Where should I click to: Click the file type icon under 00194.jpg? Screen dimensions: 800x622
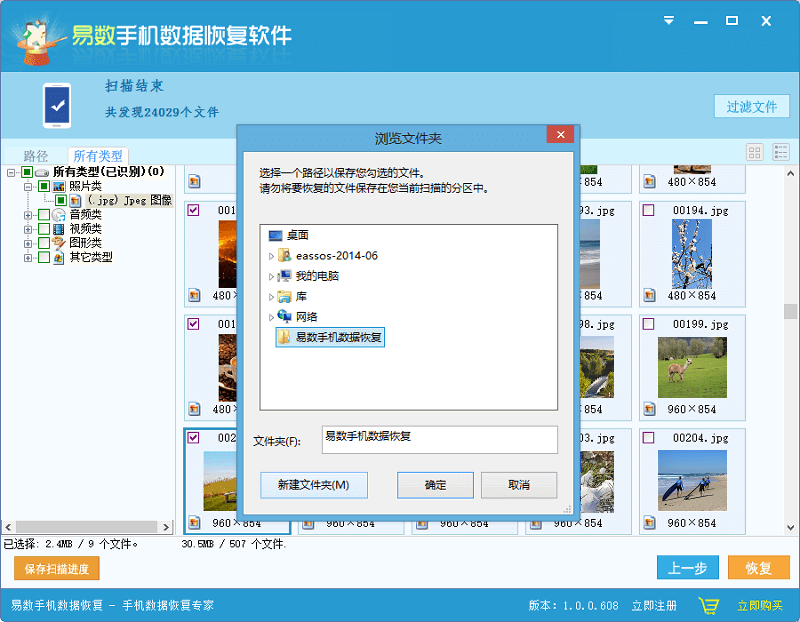649,295
